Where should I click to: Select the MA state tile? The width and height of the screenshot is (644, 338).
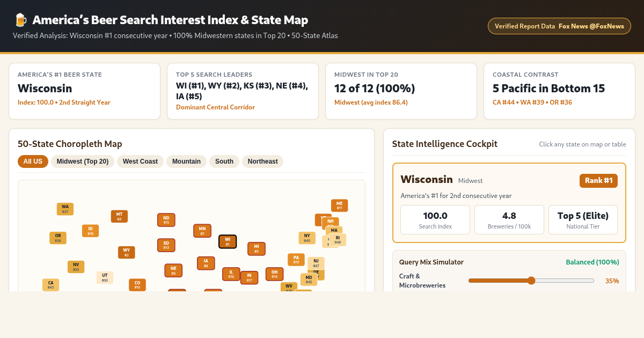[x=334, y=230]
